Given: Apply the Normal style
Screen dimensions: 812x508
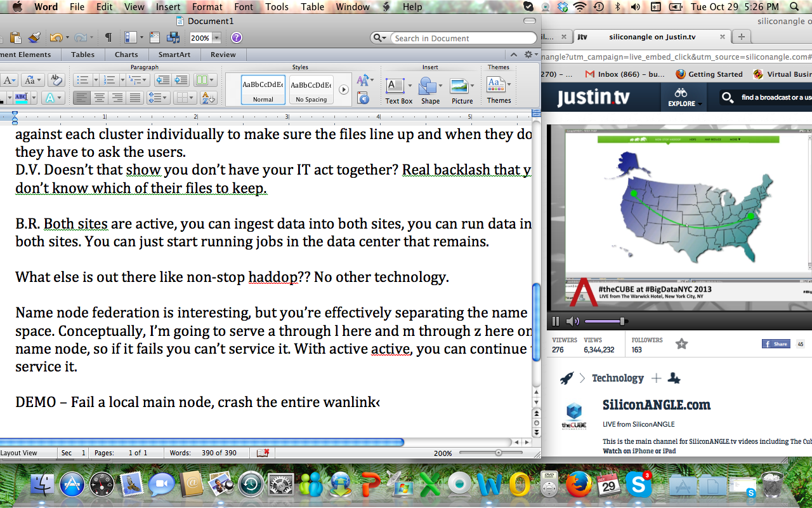Looking at the screenshot, I should pos(263,90).
